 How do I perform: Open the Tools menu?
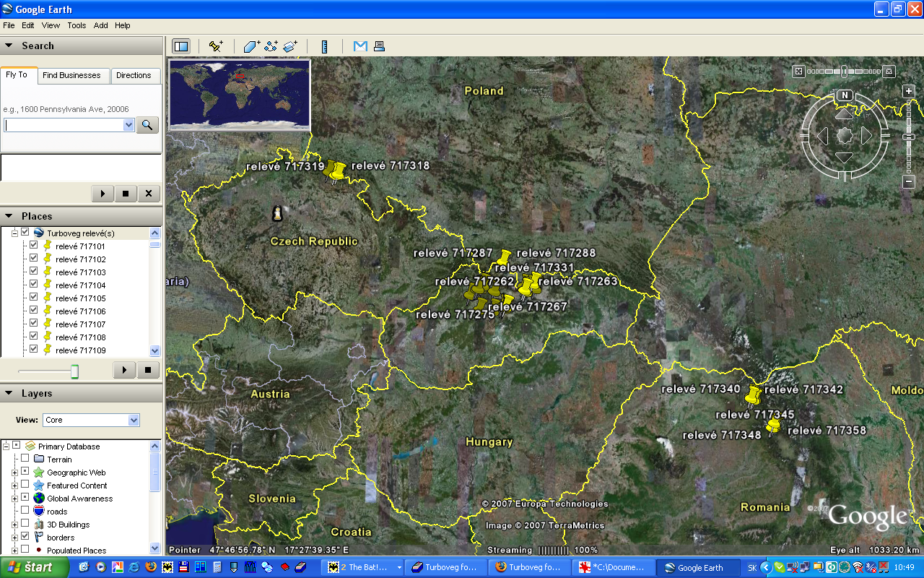click(77, 25)
